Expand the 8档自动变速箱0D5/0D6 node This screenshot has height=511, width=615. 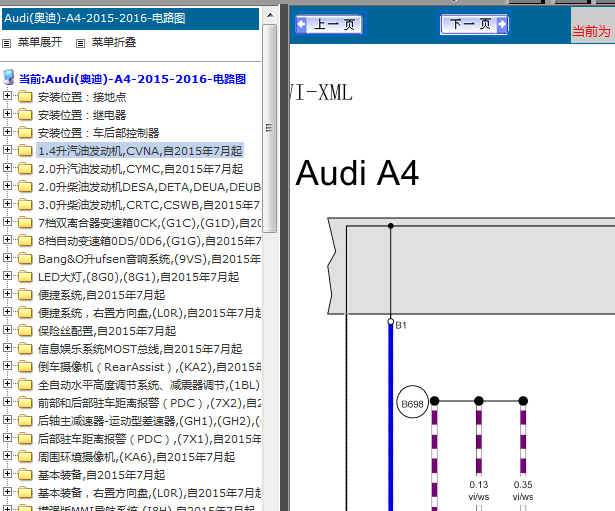(7, 240)
